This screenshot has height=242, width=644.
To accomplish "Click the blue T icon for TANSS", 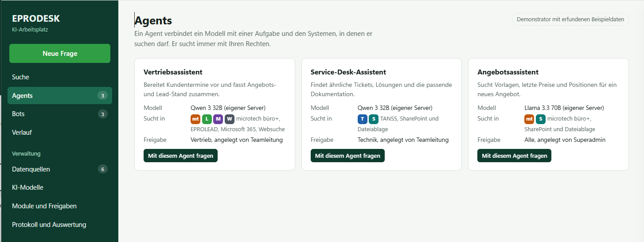I will click(x=363, y=119).
